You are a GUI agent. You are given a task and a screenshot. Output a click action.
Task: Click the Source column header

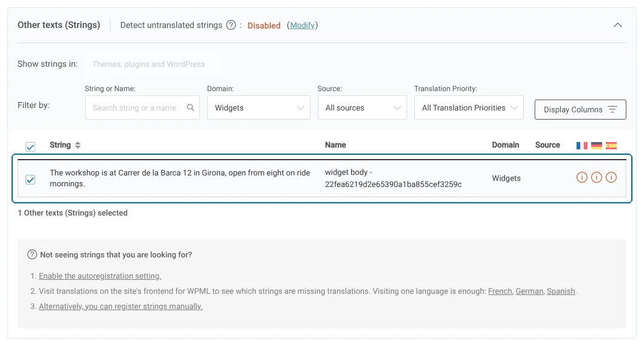click(547, 145)
